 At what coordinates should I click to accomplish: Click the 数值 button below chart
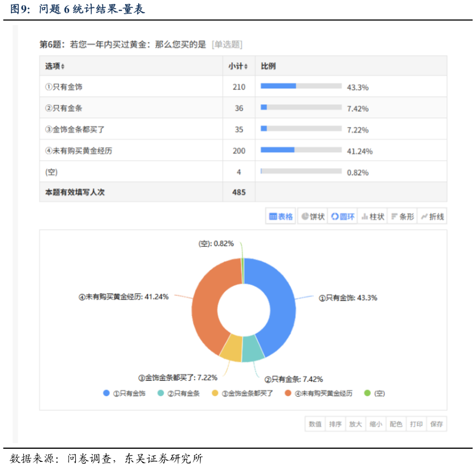(315, 424)
